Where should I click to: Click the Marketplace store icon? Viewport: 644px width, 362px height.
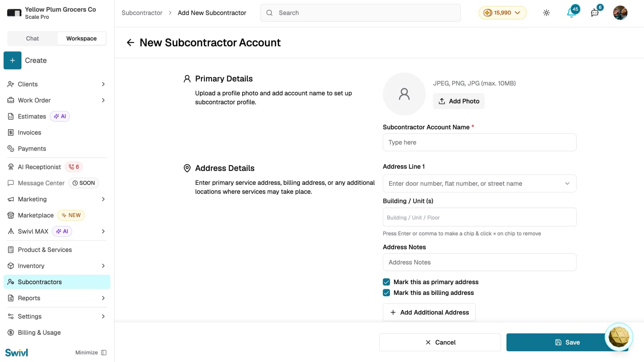coord(11,215)
